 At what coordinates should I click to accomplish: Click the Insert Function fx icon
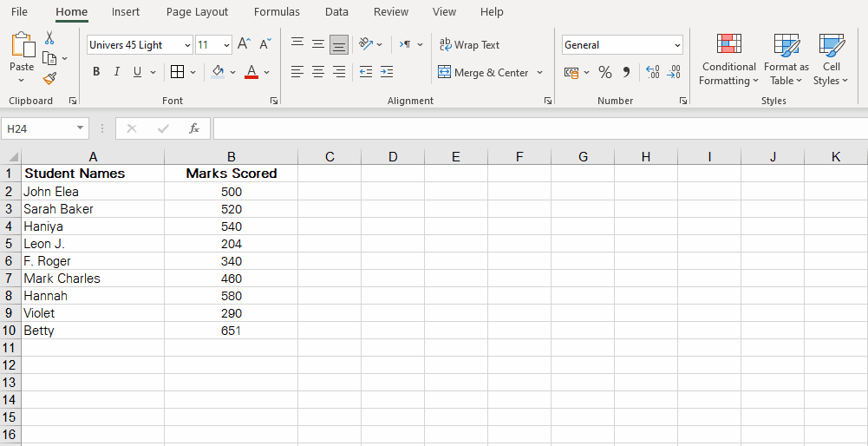pos(193,128)
